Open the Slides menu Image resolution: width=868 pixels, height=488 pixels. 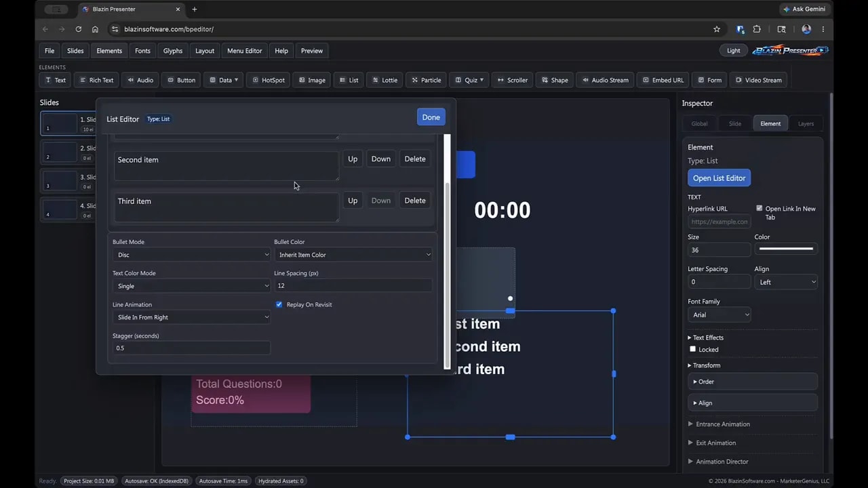(x=75, y=51)
